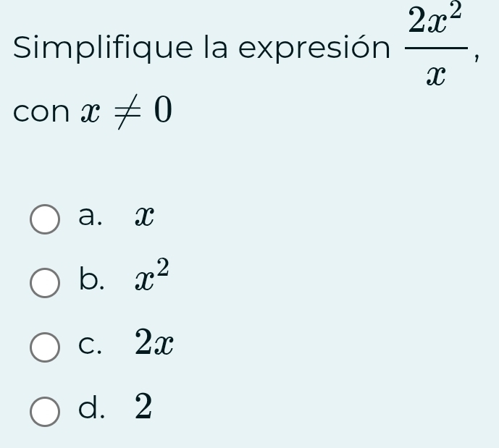Image resolution: width=499 pixels, height=448 pixels.
Task: Click the 'Simplifique la expresión' question text
Action: tap(201, 48)
